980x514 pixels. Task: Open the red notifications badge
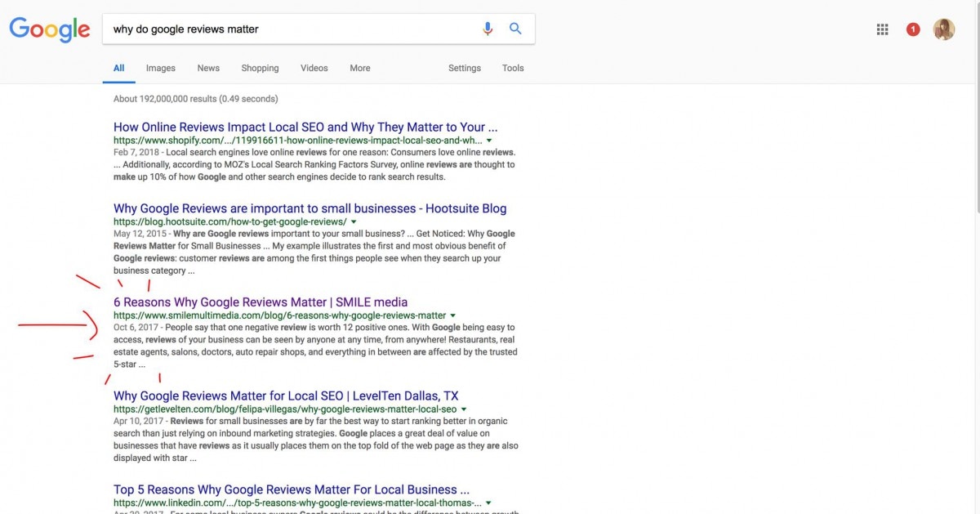(x=913, y=29)
